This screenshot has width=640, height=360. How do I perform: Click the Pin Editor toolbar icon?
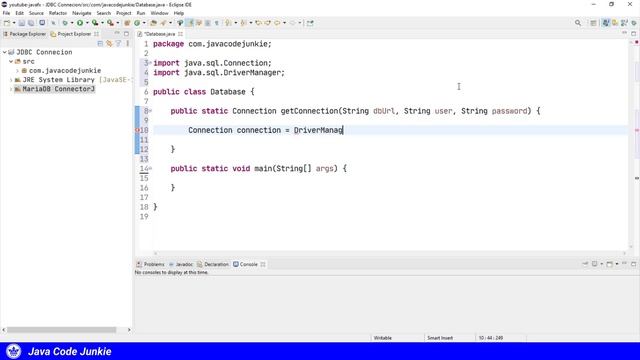tap(310, 23)
